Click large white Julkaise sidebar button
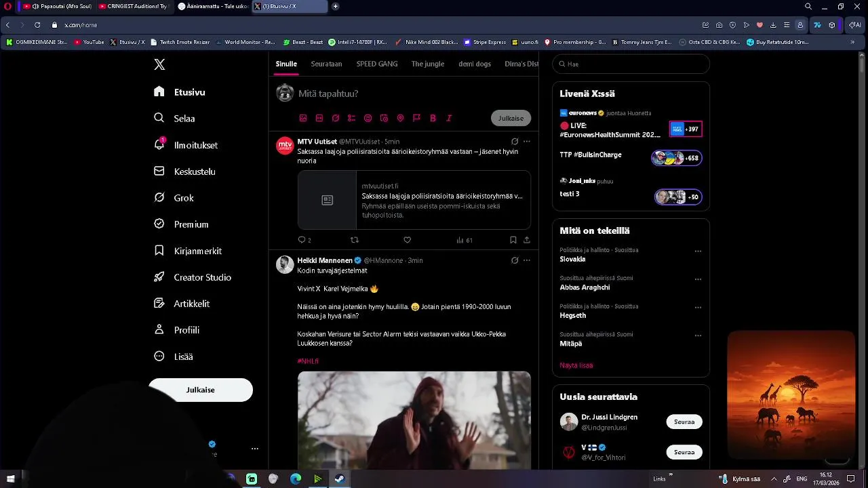 coord(201,390)
